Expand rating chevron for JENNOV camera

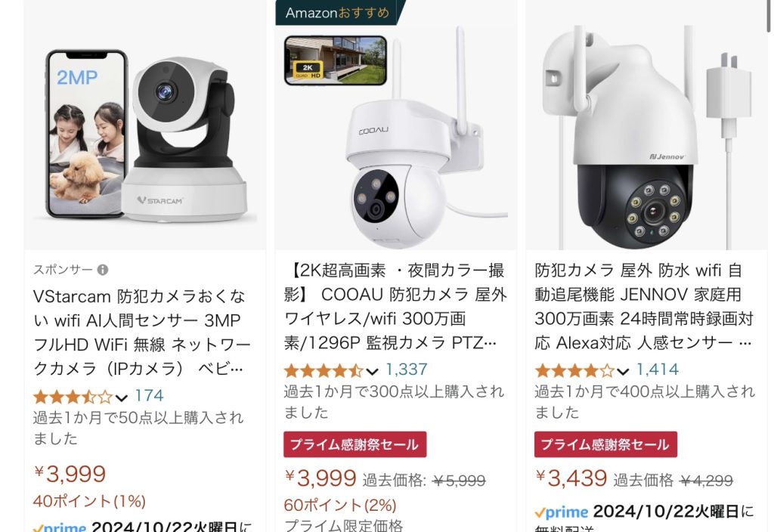click(623, 371)
